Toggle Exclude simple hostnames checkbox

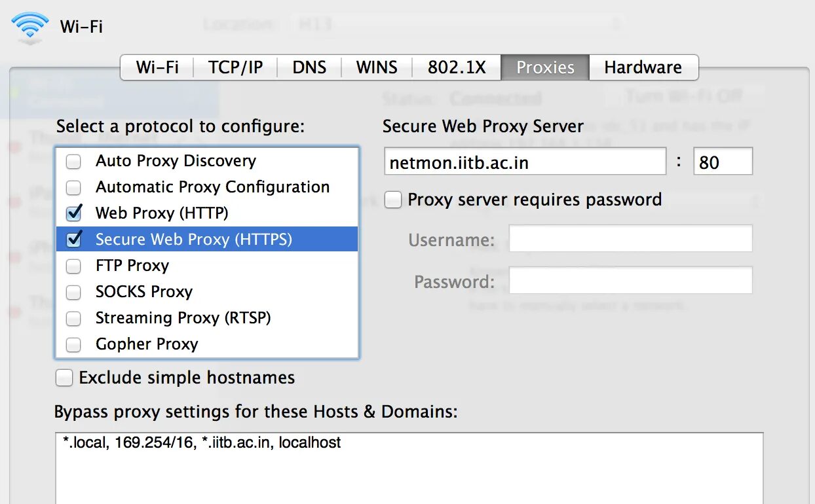tap(64, 378)
